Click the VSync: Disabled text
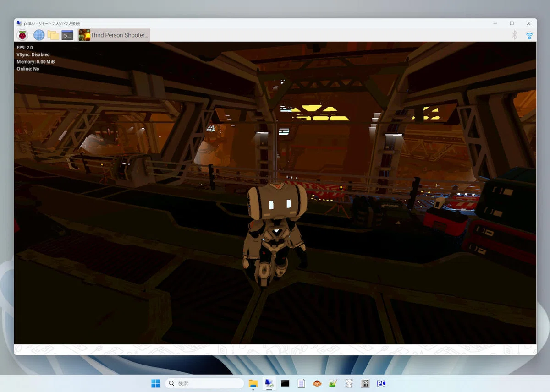The image size is (550, 392). 33,54
